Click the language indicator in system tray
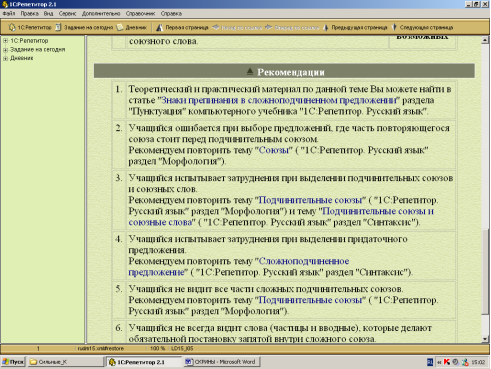 (430, 362)
